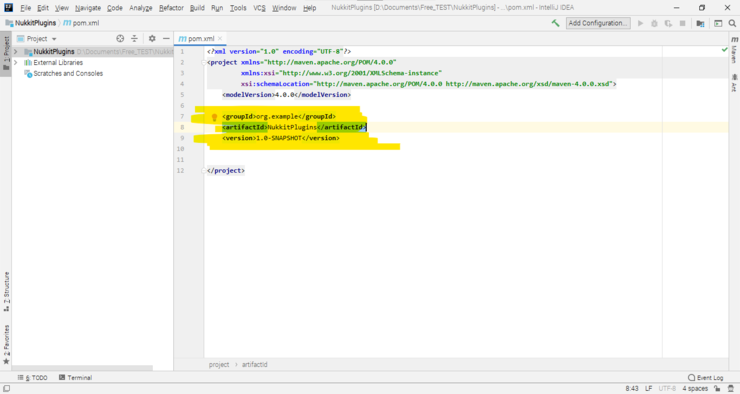Open the layout window icon next to search
The image size is (740, 394).
point(718,23)
